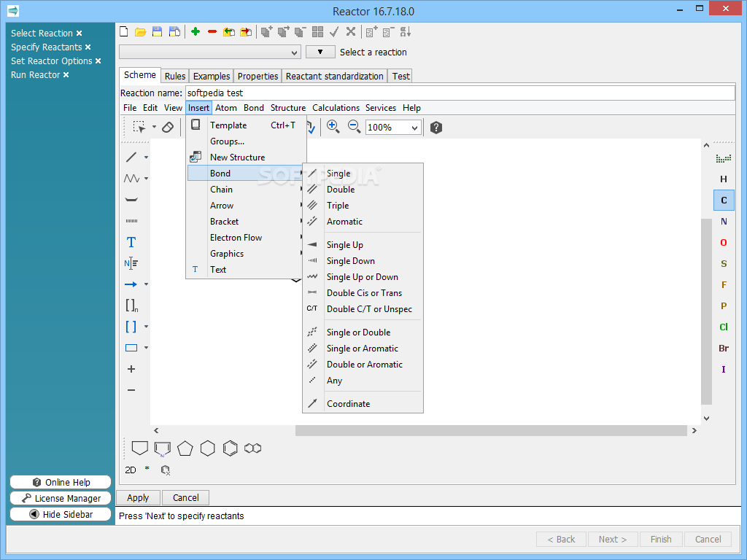Choose Single Up bond option
747x560 pixels.
[363, 245]
